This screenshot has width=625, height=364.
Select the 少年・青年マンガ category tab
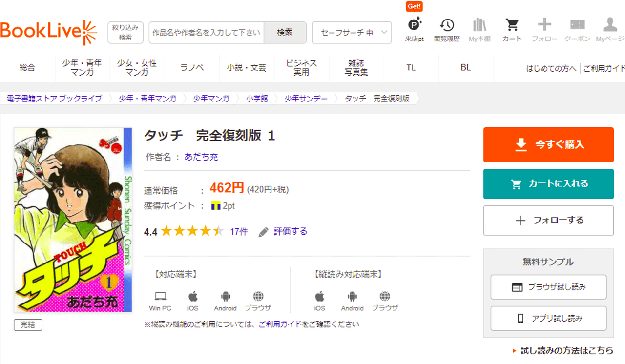82,68
